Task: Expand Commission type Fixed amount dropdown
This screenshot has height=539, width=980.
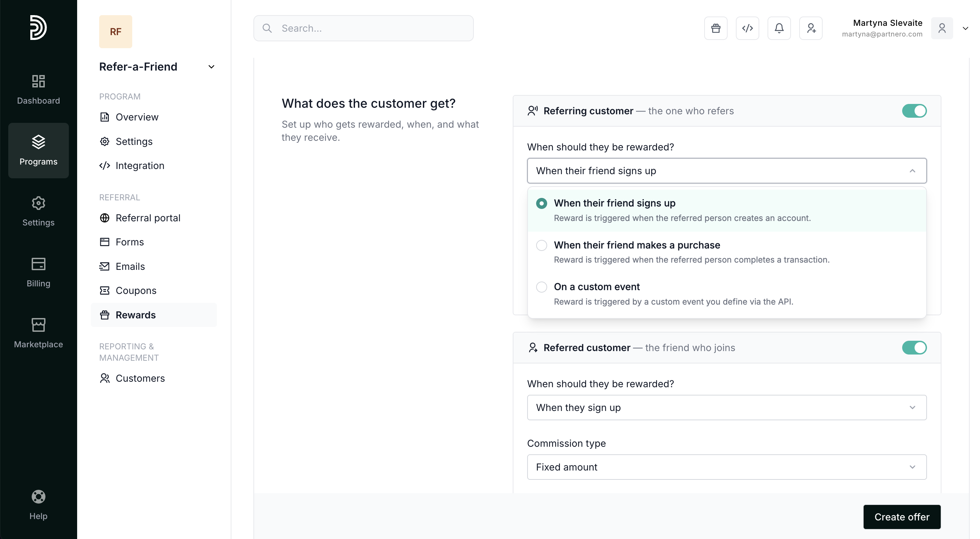Action: coord(726,467)
